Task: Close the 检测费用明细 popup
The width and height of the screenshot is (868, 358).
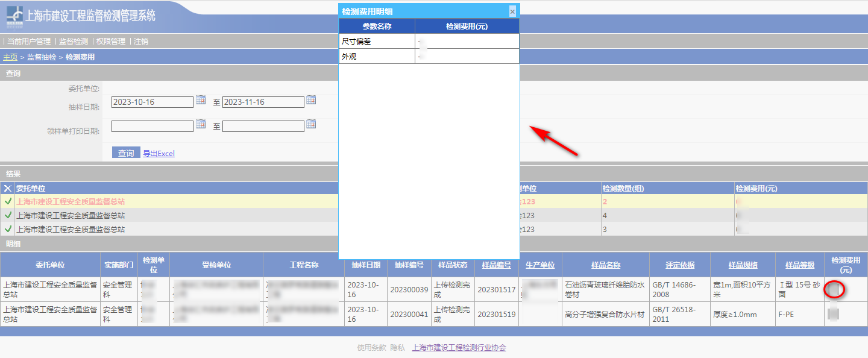Action: click(512, 11)
